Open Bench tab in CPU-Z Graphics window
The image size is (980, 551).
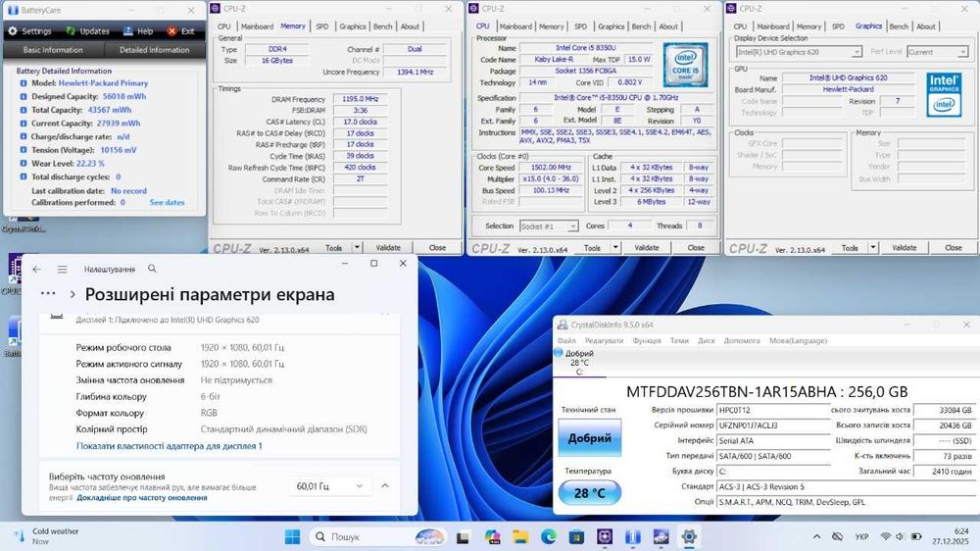[x=899, y=26]
